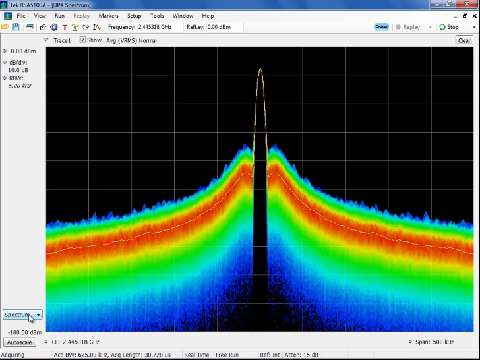Click the printer toolbar icon

tap(30, 27)
